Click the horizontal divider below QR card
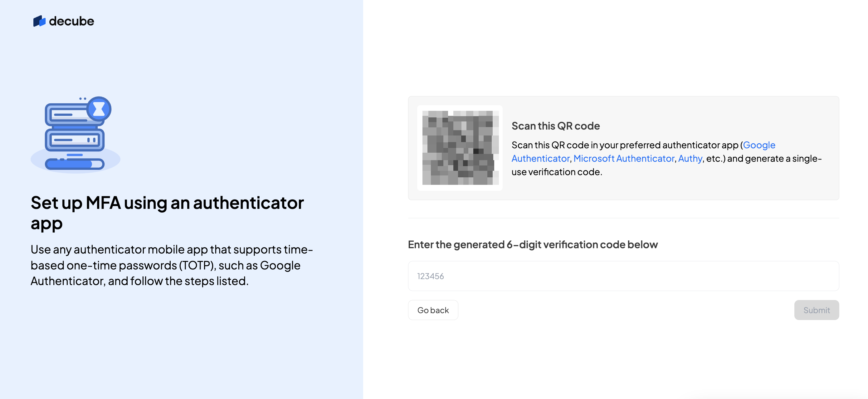This screenshot has width=868, height=399. [x=623, y=218]
